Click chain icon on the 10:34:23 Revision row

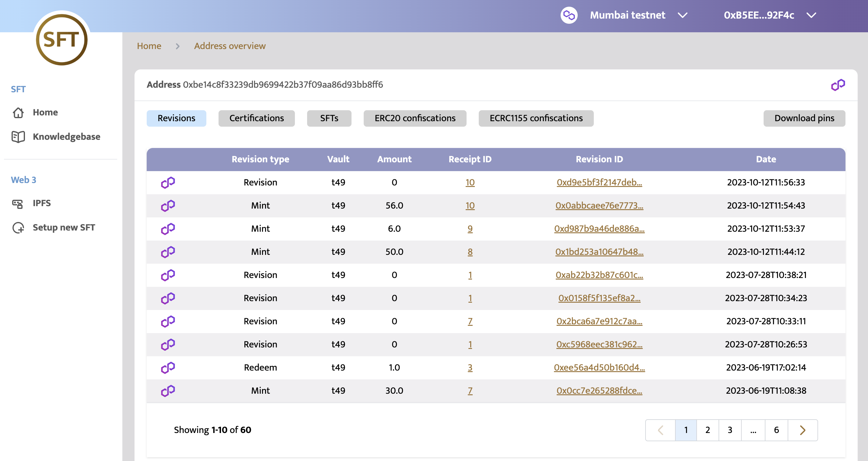point(168,298)
